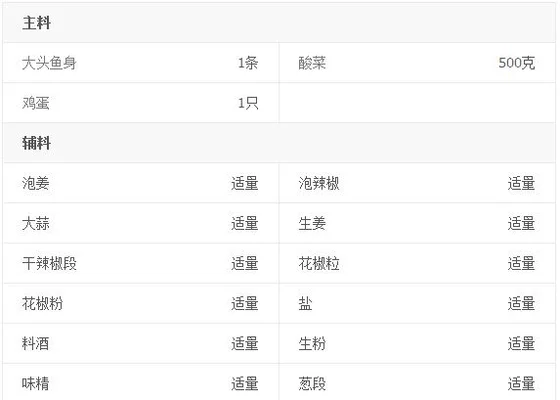Click the 料酒 ingredient name
Image resolution: width=560 pixels, height=400 pixels.
point(36,344)
